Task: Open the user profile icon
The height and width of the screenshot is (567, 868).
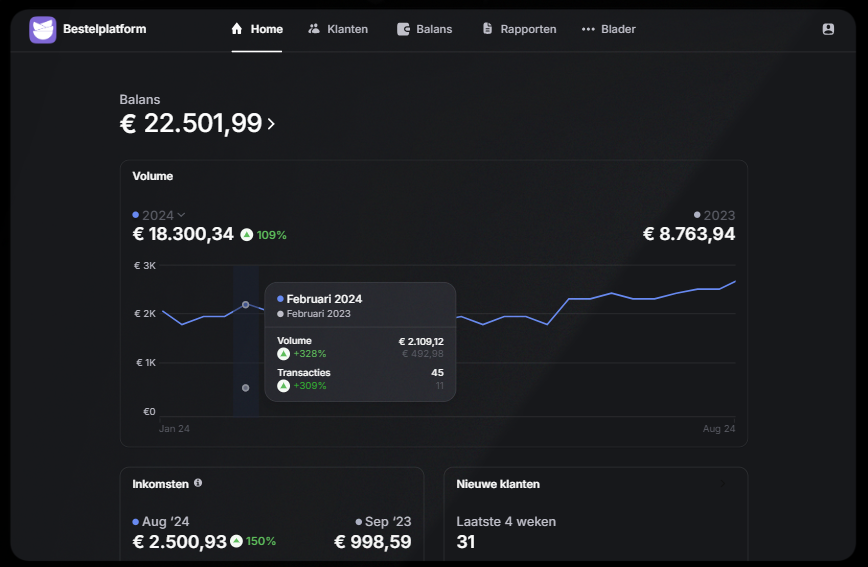Action: (828, 29)
